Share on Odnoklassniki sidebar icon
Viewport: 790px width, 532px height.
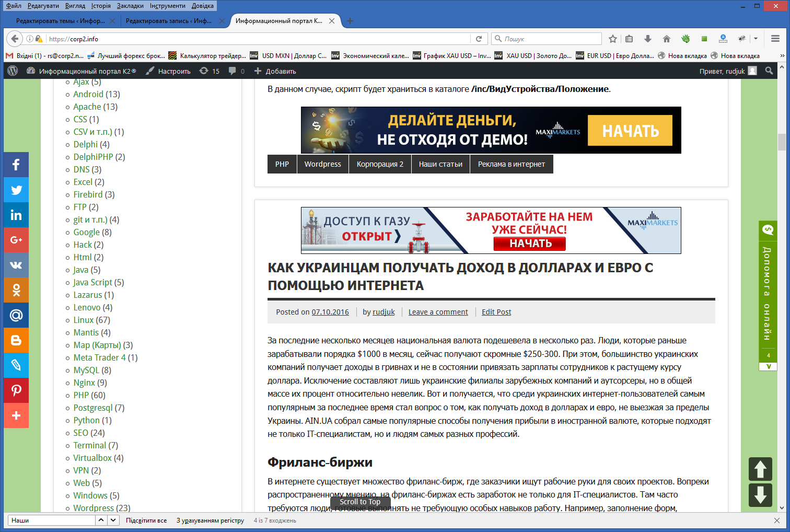click(x=16, y=290)
